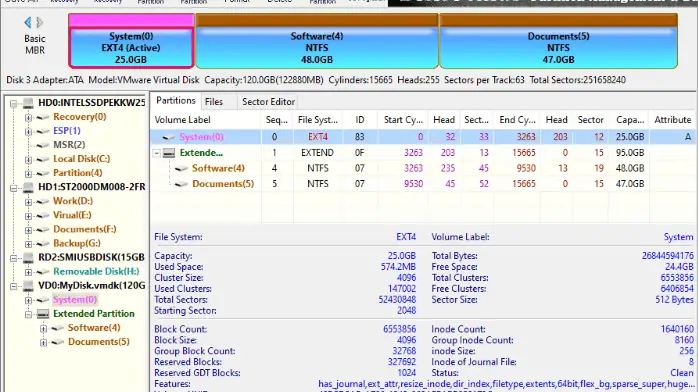Go to previous disk with left arrow
This screenshot has height=392, width=698.
pyautogui.click(x=28, y=22)
